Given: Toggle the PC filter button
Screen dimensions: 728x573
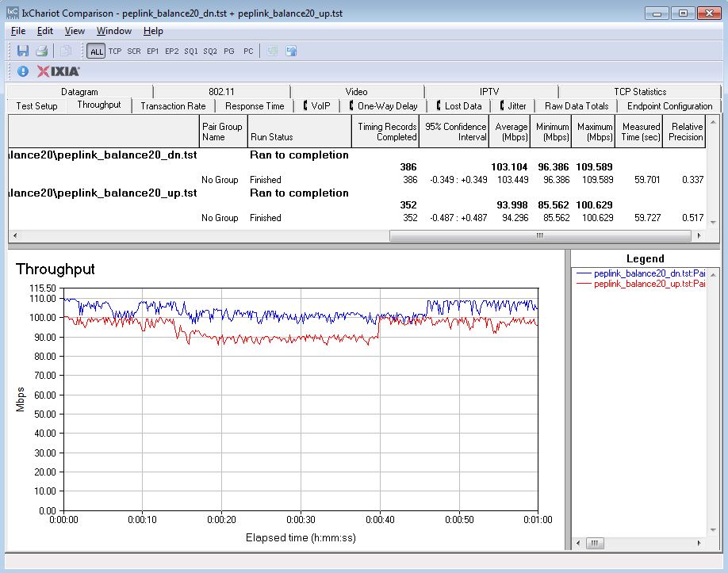Looking at the screenshot, I should pyautogui.click(x=248, y=51).
